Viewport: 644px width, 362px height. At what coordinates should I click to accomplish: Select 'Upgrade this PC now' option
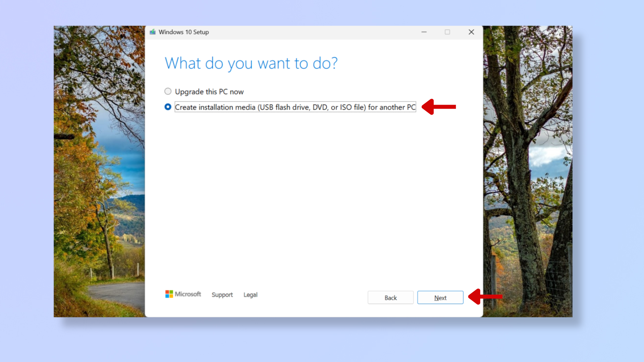point(168,92)
